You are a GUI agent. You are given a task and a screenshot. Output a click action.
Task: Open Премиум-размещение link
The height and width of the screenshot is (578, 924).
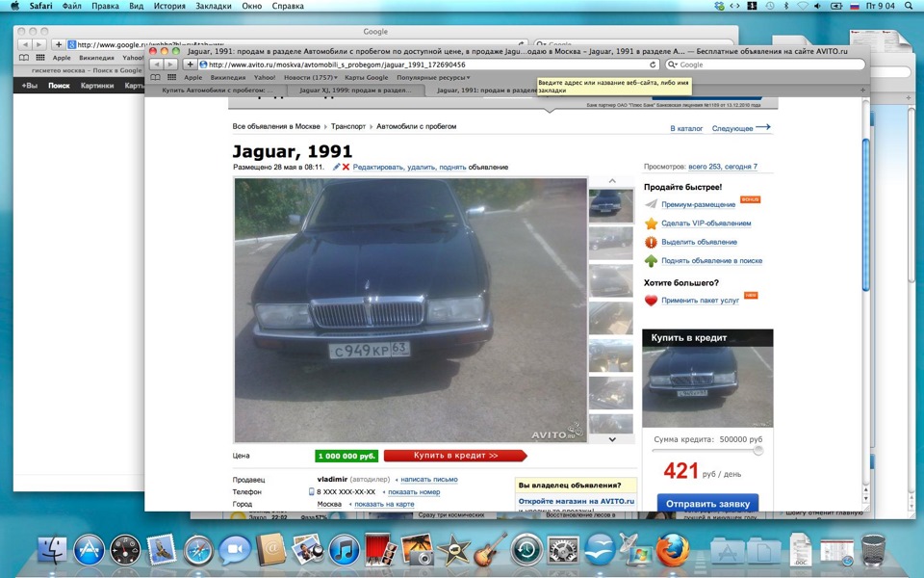click(699, 204)
